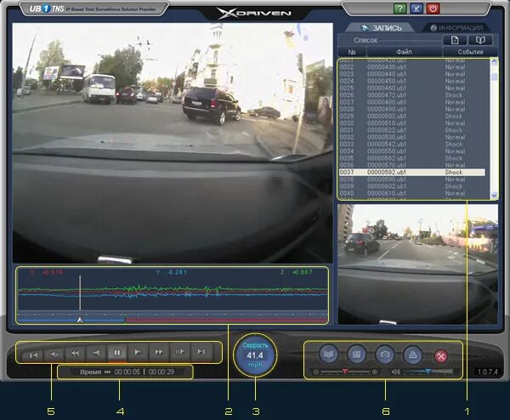Click the zoom-out minus icon

(x=316, y=372)
